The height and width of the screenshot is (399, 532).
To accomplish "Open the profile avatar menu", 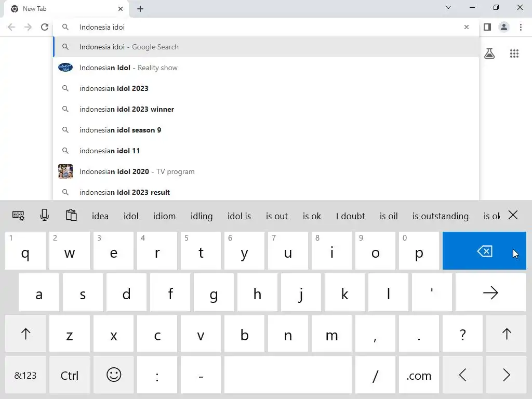I will coord(504,27).
